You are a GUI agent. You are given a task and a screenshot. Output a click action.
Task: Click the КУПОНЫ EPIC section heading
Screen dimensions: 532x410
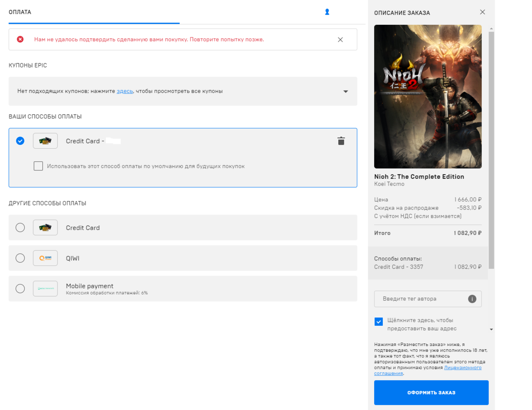pos(28,66)
